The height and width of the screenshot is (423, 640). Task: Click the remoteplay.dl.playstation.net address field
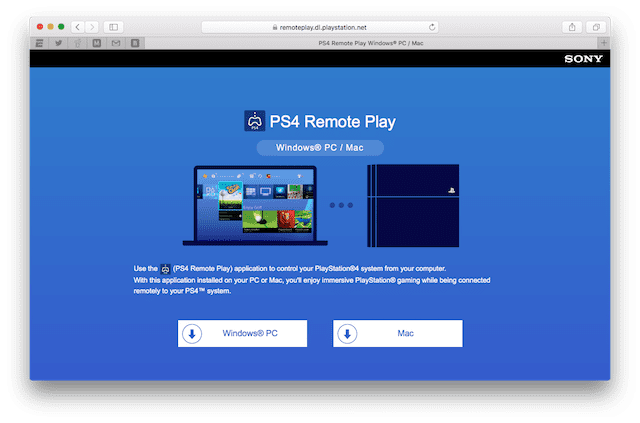click(320, 26)
